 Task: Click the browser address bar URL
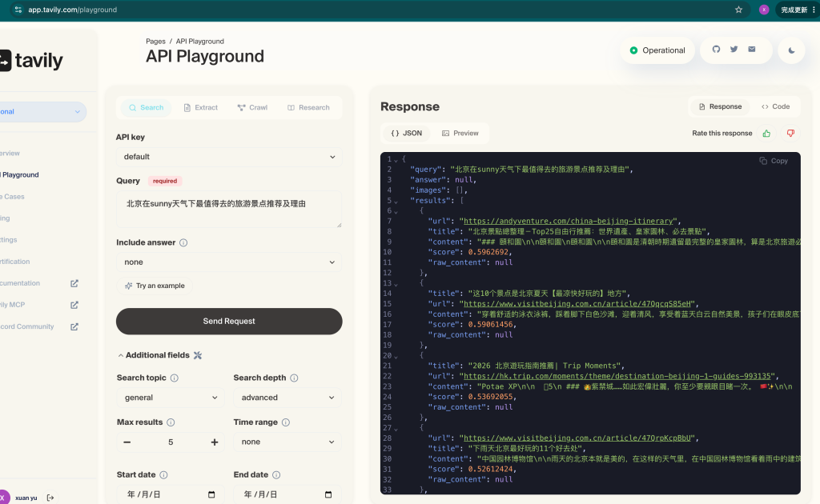[x=72, y=10]
